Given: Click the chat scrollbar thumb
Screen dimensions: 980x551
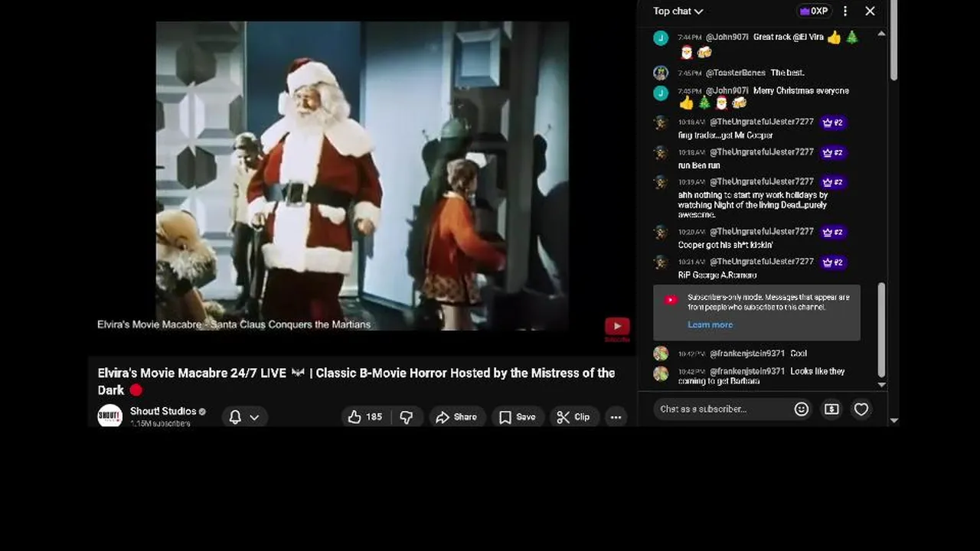Looking at the screenshot, I should click(x=881, y=329).
